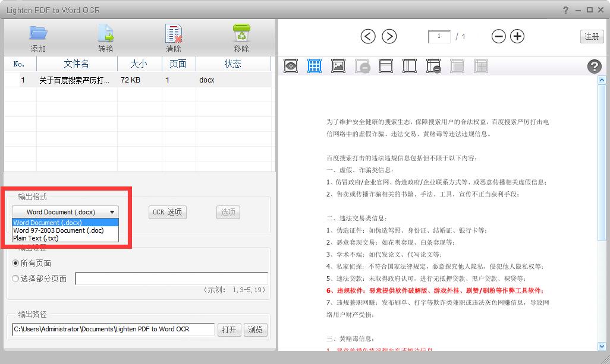Maximize the Lighten PDF to Word OCR window
The height and width of the screenshot is (364, 610).
(x=590, y=10)
